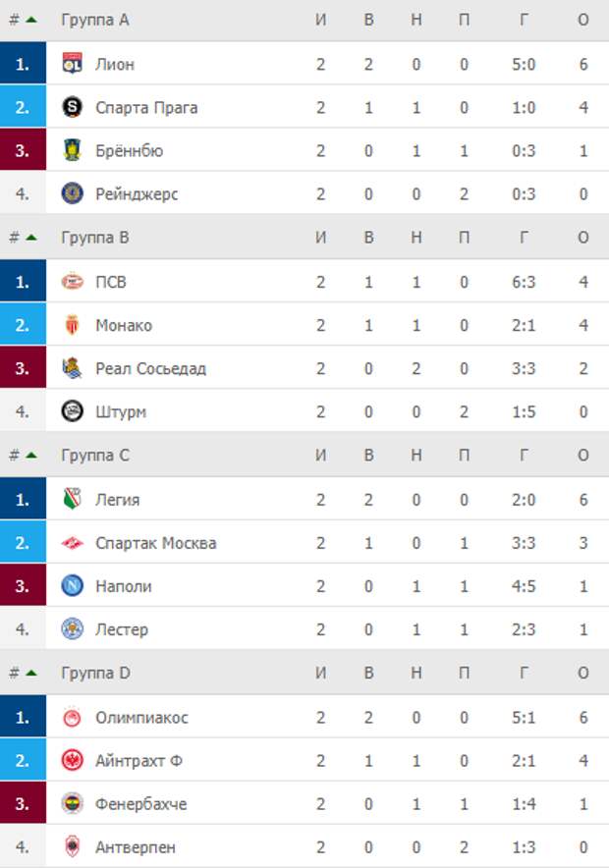The width and height of the screenshot is (609, 868).
Task: Click the Фенербахче club crest
Action: [72, 803]
